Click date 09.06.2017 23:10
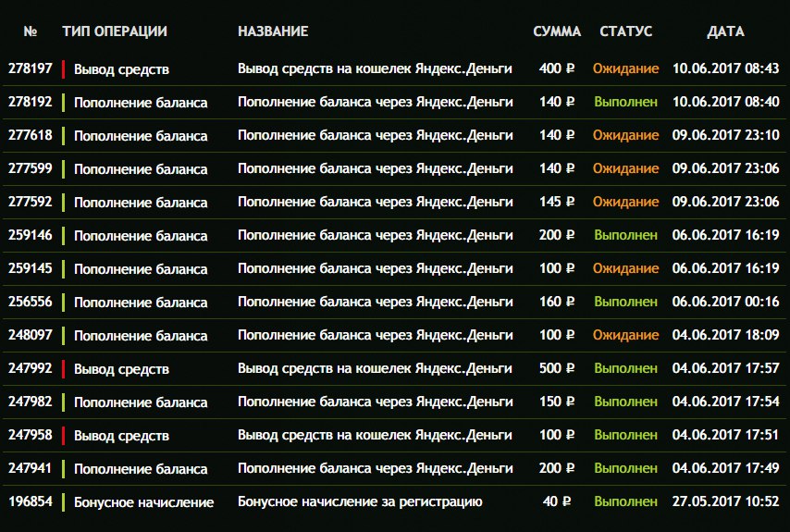Viewport: 790px width, 532px height. coord(725,135)
